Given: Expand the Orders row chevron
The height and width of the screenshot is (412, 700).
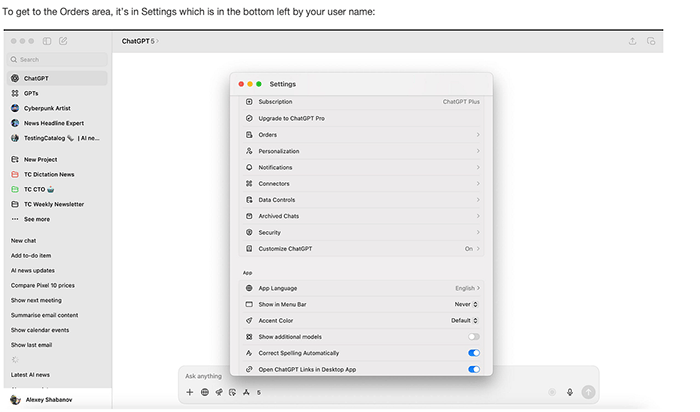Looking at the screenshot, I should point(478,135).
